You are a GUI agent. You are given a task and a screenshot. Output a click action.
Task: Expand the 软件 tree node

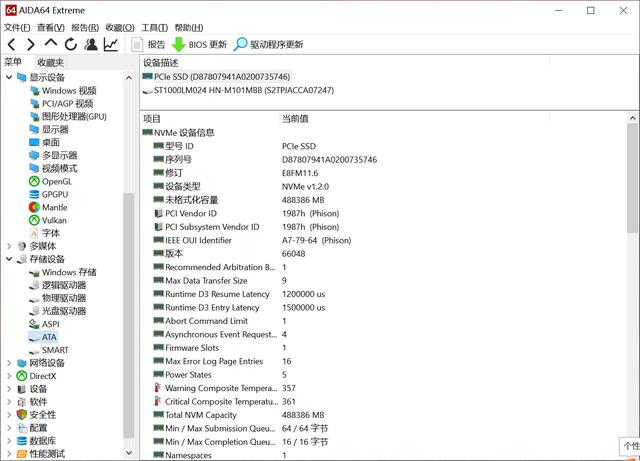[x=9, y=402]
